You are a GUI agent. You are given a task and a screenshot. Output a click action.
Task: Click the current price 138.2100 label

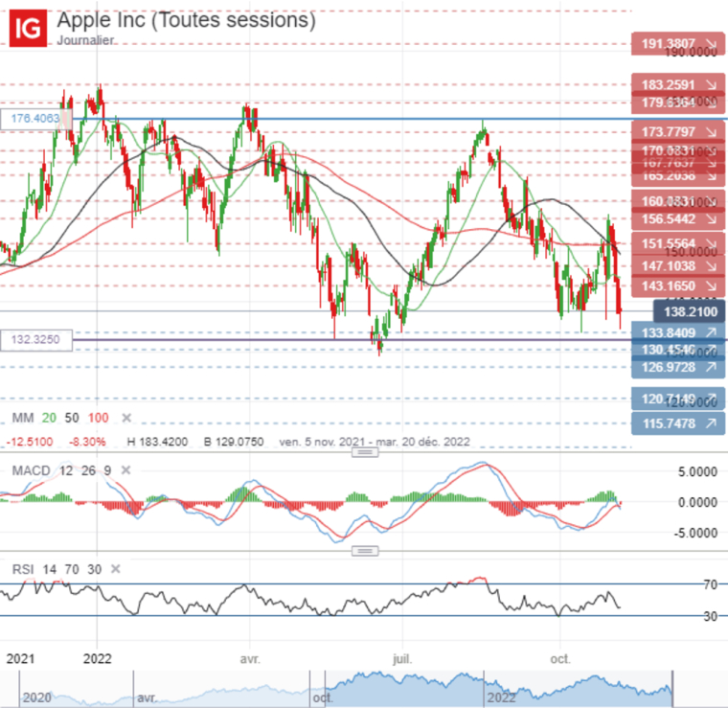point(689,311)
